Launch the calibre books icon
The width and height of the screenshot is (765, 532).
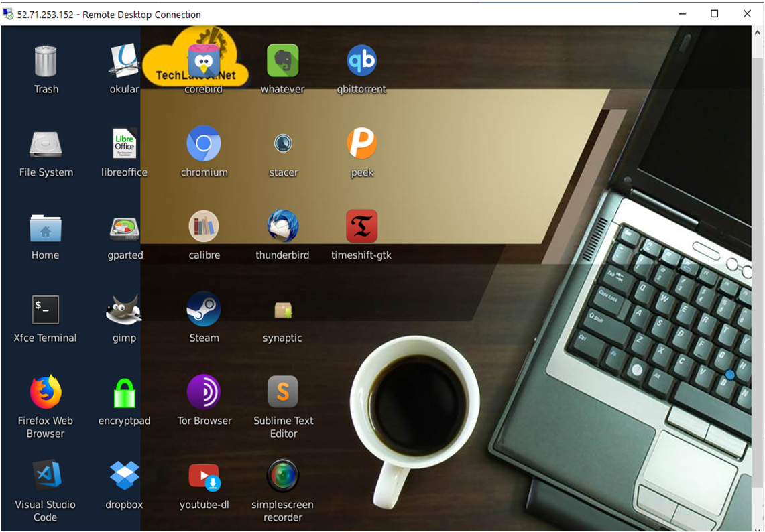click(203, 226)
